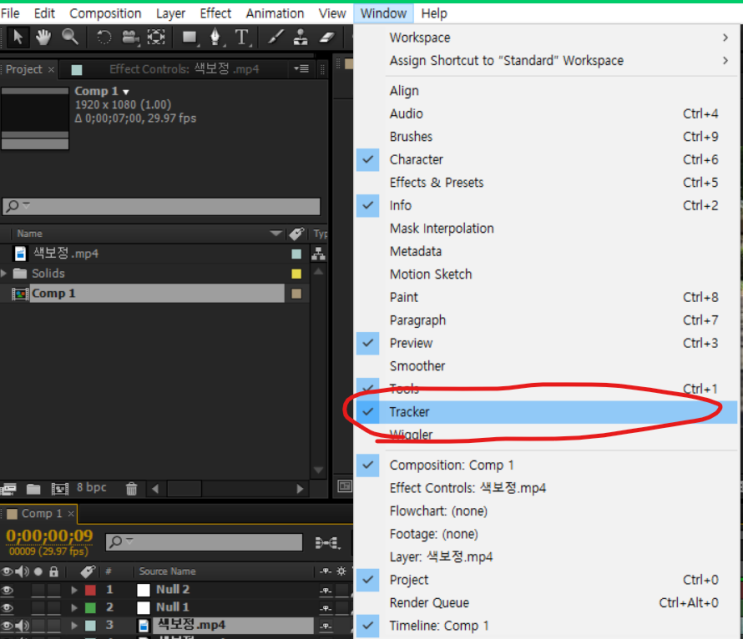Toggle video visibility eye for Null 2 layer
743x639 pixels.
[7, 590]
